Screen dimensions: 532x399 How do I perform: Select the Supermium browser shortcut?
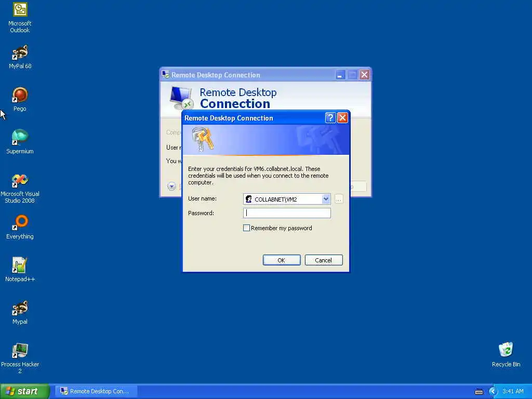click(20, 142)
